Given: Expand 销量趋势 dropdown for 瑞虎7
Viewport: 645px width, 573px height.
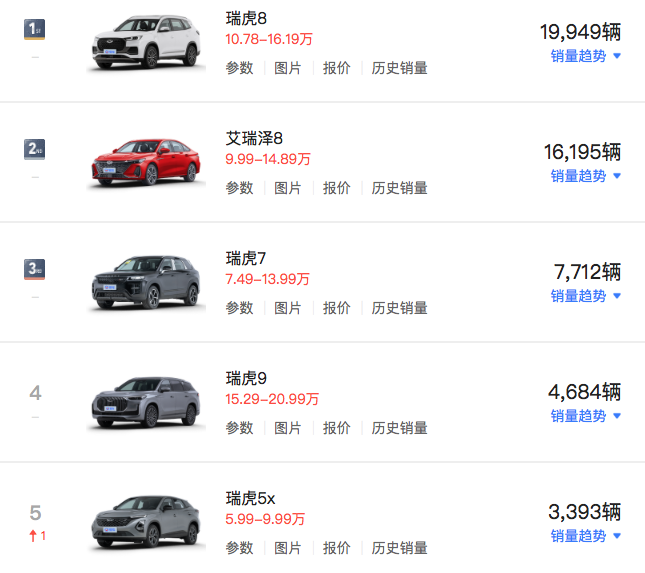Looking at the screenshot, I should point(585,296).
